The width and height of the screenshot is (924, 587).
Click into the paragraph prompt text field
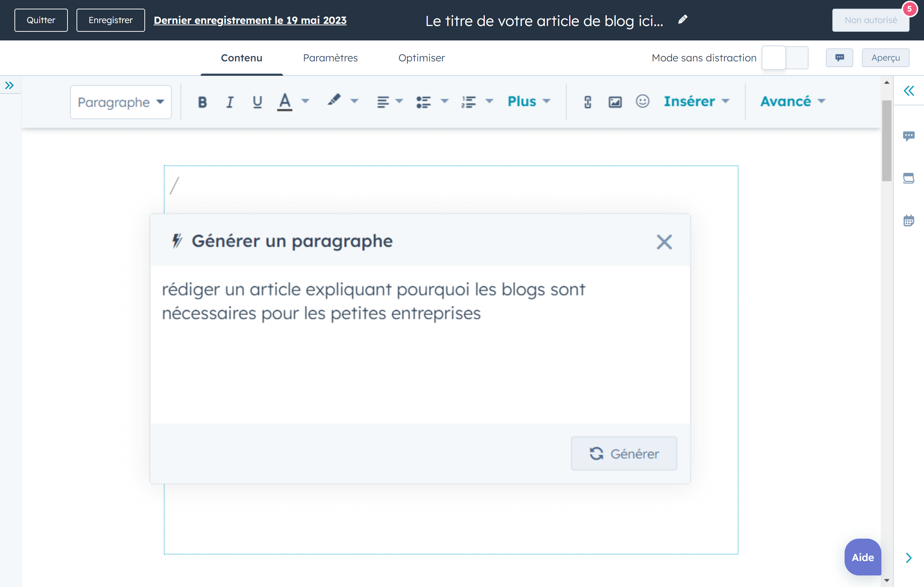point(420,345)
